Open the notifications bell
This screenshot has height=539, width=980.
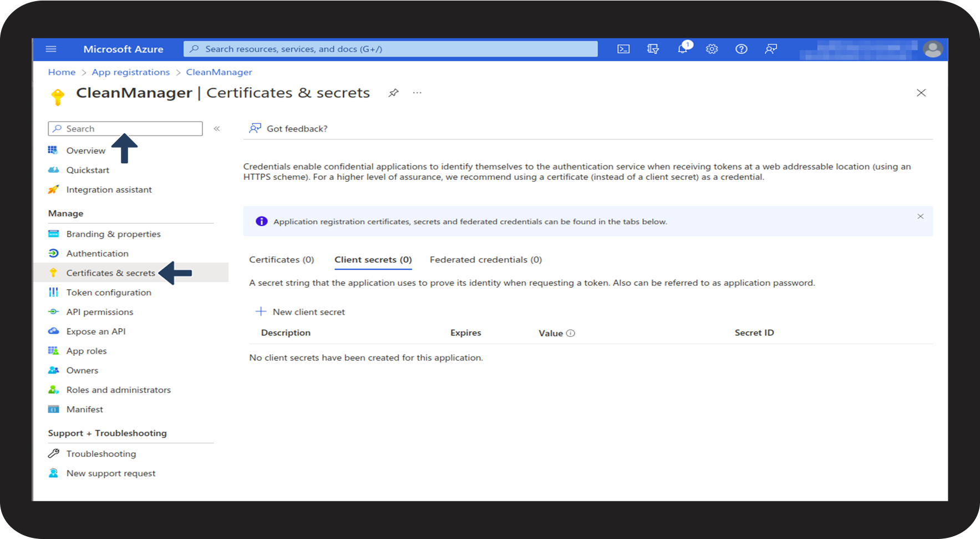pos(682,49)
